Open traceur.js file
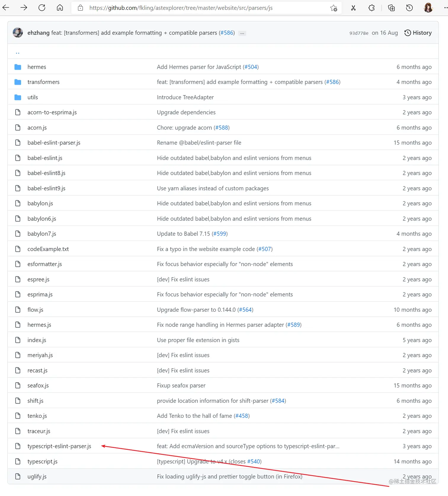448x496 pixels. pos(39,431)
